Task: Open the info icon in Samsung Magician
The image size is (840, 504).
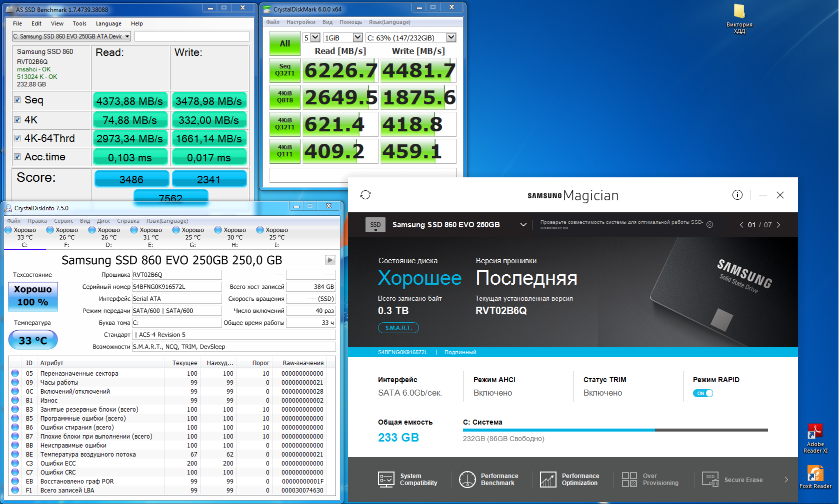Action: [x=737, y=195]
